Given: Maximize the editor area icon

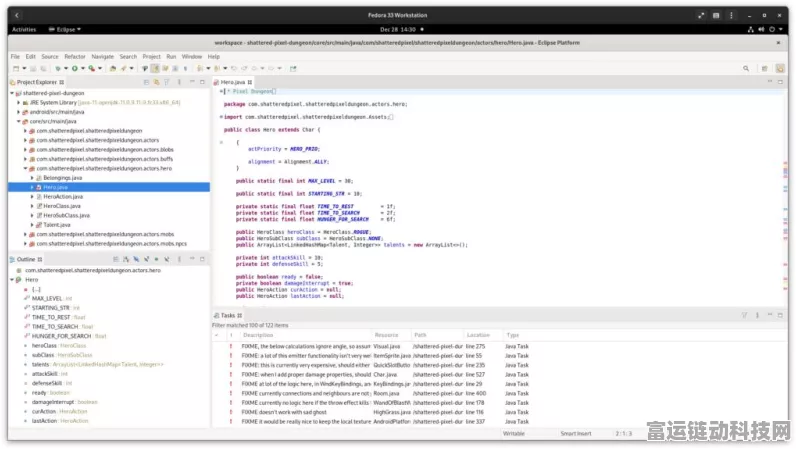Looking at the screenshot, I should pyautogui.click(x=780, y=82).
